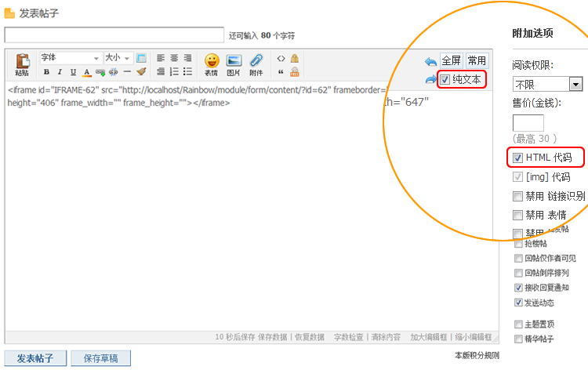This screenshot has height=370, width=588.
Task: Click the Paste (粘贴) icon
Action: pyautogui.click(x=22, y=63)
